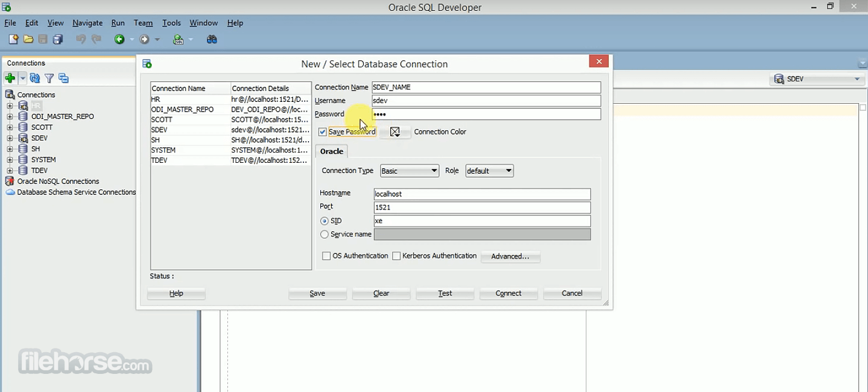Click the Test button

[x=445, y=294]
